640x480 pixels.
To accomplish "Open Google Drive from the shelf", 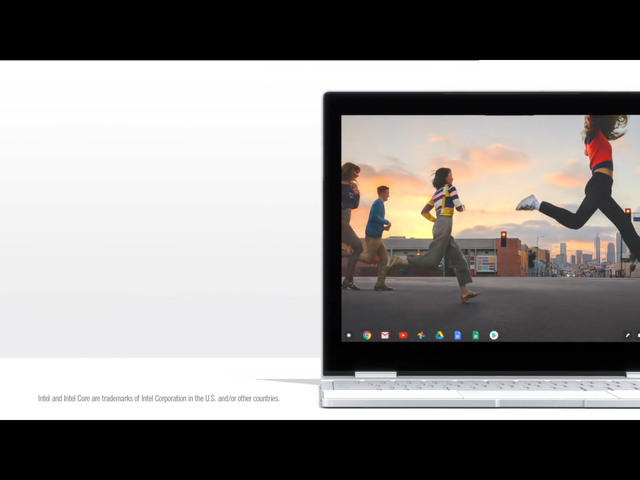I will (x=439, y=336).
